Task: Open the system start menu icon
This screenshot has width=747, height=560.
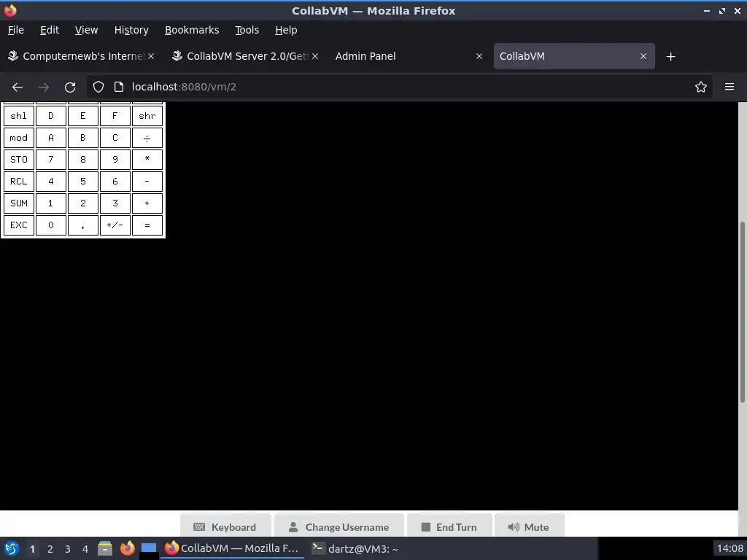Action: pyautogui.click(x=12, y=549)
